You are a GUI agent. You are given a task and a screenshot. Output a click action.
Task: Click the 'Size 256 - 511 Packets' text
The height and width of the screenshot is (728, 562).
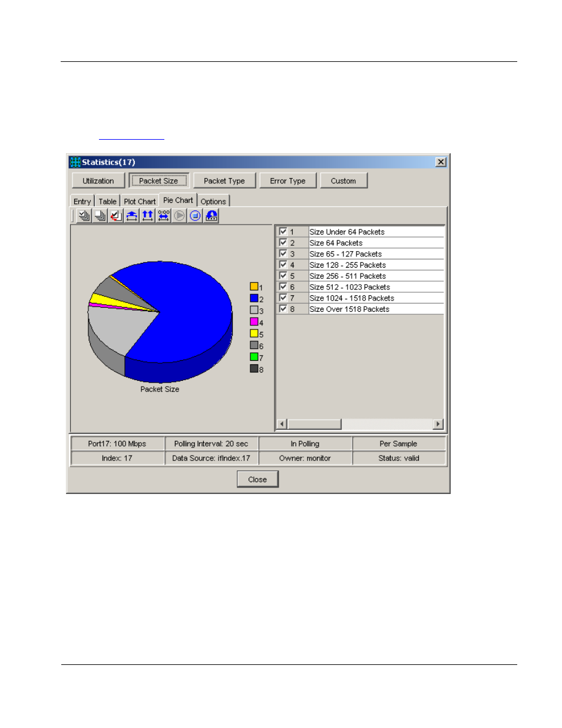tap(348, 276)
